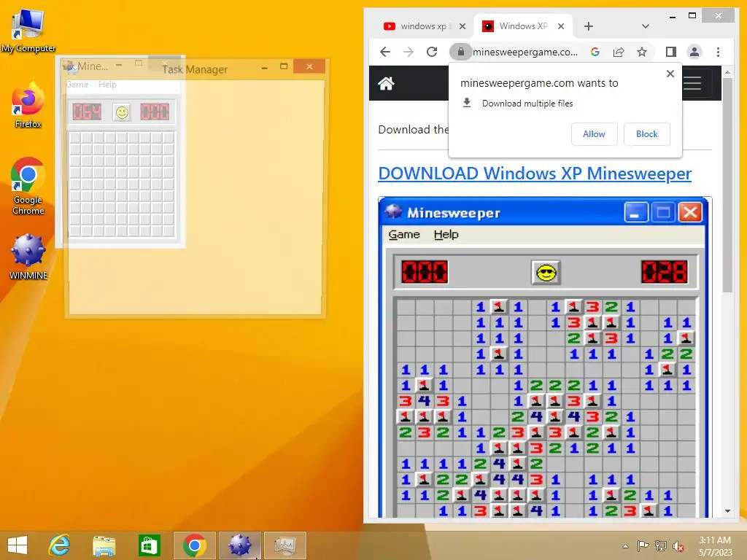Close the Task Manager window
747x560 pixels.
pyautogui.click(x=309, y=66)
